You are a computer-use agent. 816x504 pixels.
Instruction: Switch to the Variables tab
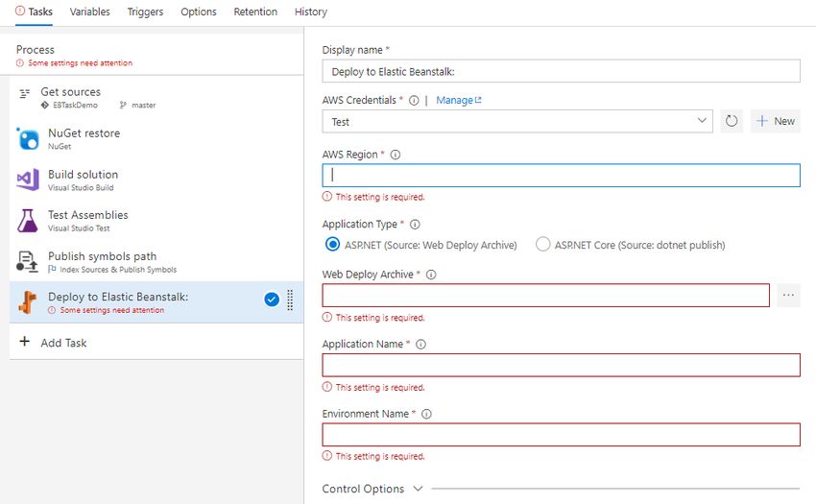[x=89, y=12]
